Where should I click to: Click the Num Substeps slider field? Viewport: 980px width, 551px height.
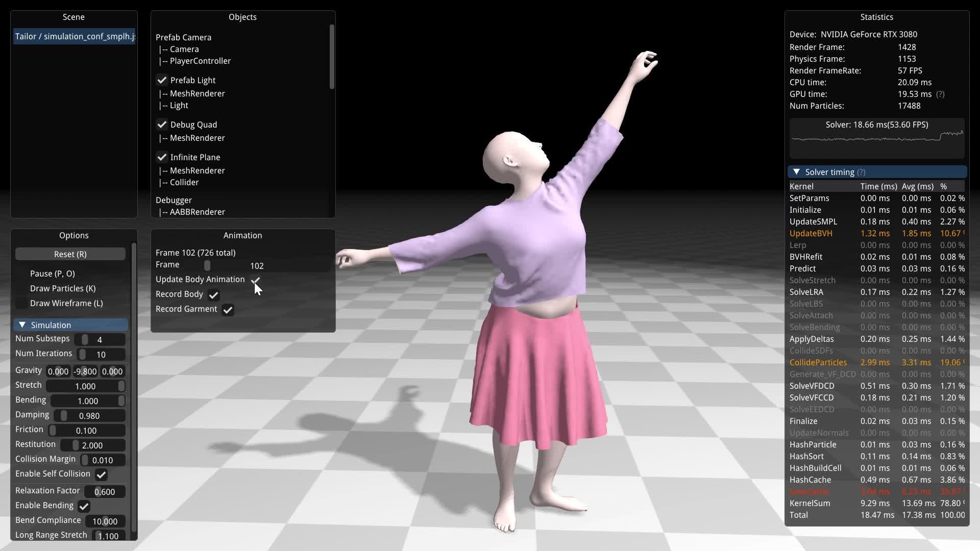[x=100, y=340]
